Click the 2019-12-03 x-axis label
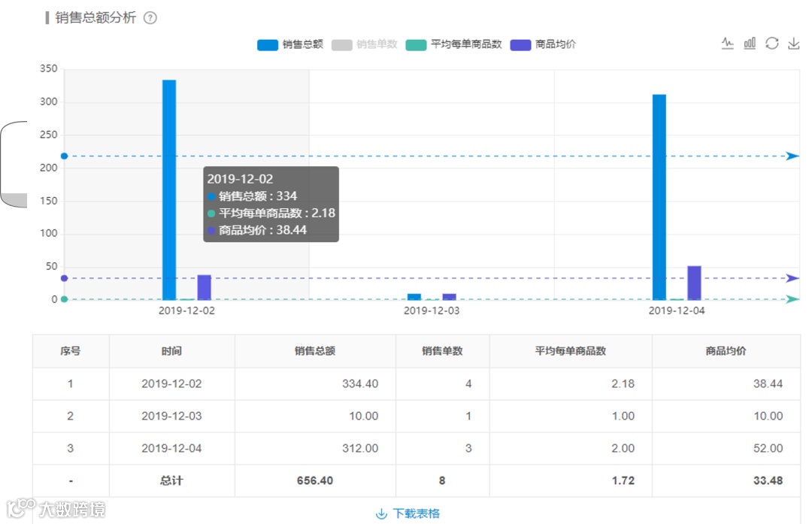Viewport: 812px width, 524px height. point(432,310)
